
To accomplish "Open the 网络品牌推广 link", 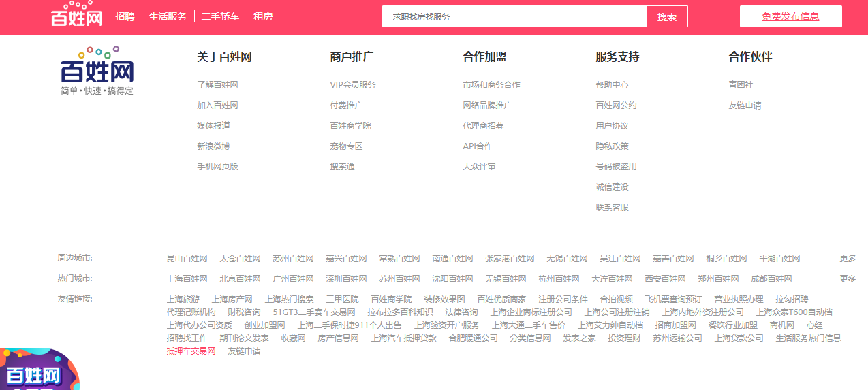I will tap(487, 105).
